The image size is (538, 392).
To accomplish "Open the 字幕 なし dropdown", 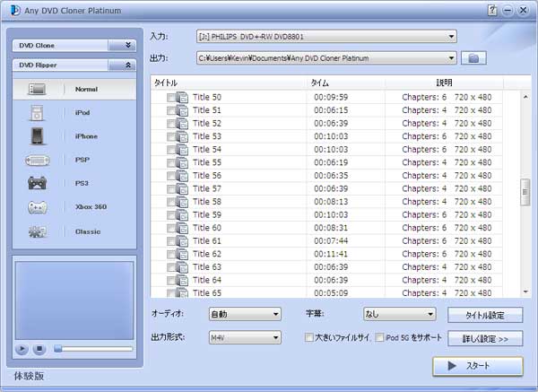I will click(400, 314).
